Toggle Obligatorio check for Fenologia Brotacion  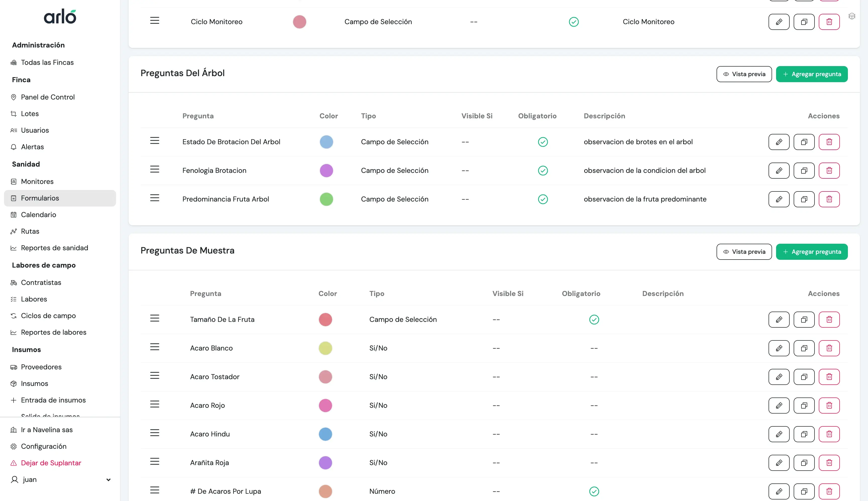pyautogui.click(x=543, y=170)
